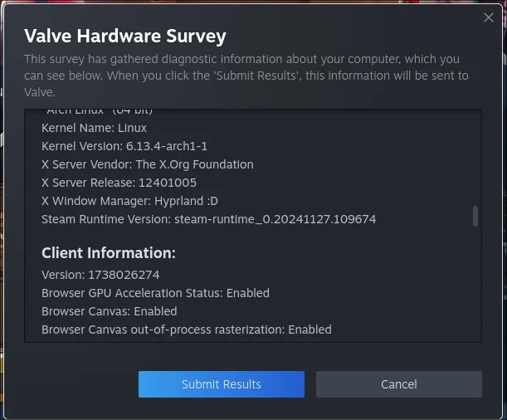
Task: Click the Valve Hardware Survey title
Action: (125, 36)
